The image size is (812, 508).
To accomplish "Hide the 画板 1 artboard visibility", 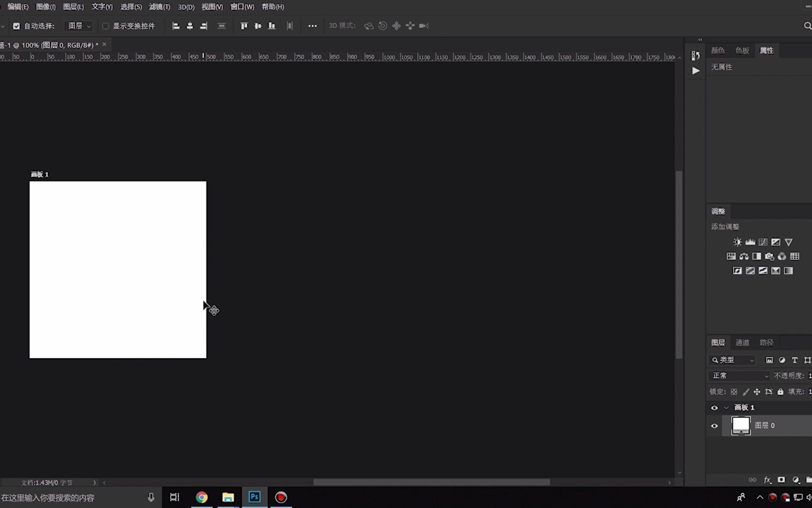I will coord(714,408).
